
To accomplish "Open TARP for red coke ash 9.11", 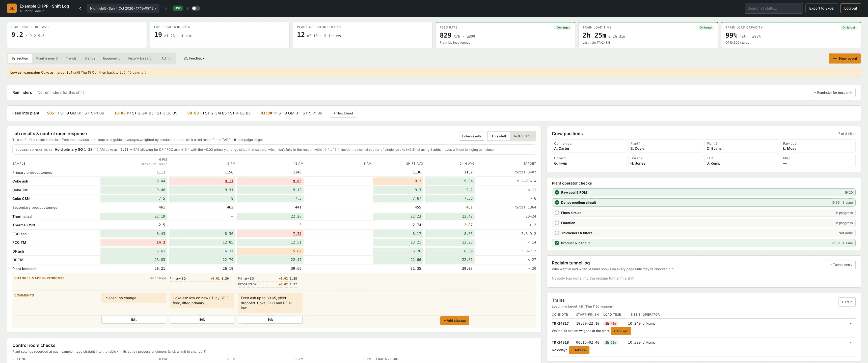I will pyautogui.click(x=229, y=181).
